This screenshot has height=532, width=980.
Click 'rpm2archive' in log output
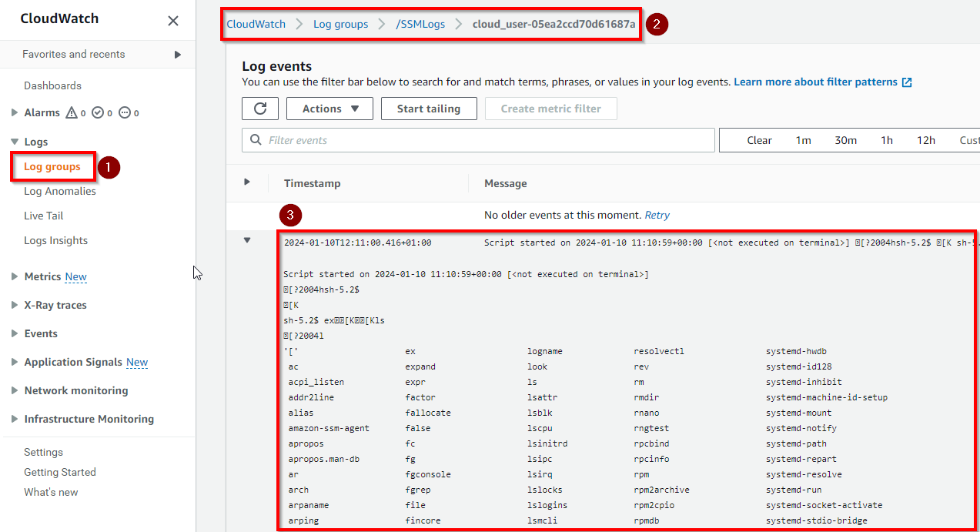661,490
